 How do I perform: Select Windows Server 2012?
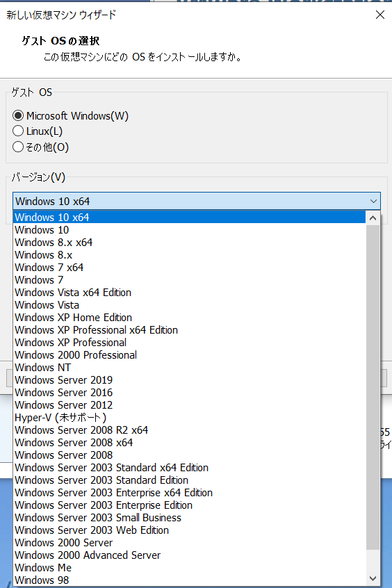[x=190, y=405]
